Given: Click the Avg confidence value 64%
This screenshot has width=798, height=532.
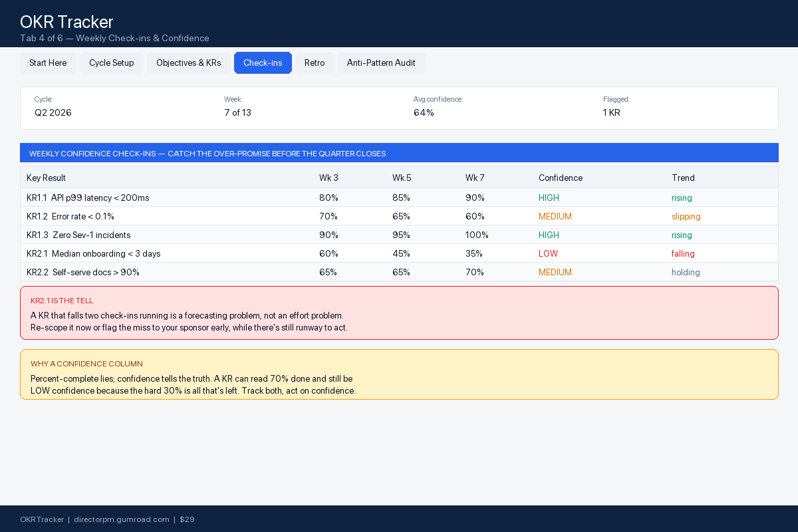Looking at the screenshot, I should (x=424, y=112).
